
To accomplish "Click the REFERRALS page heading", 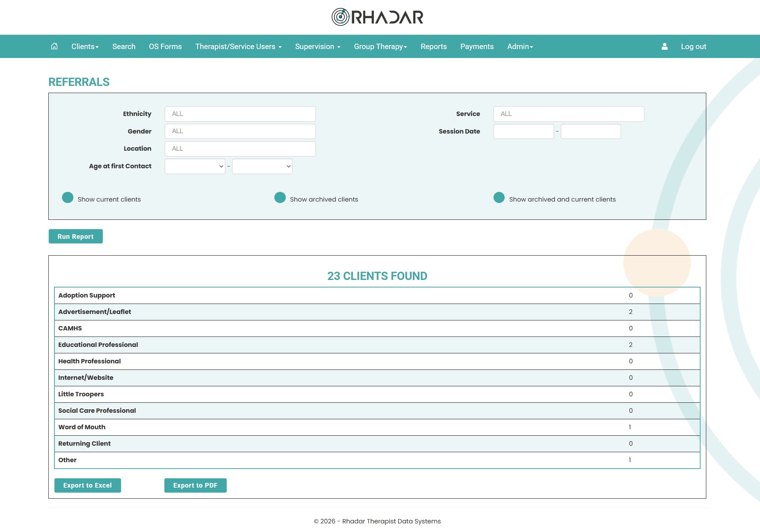I will pos(79,82).
